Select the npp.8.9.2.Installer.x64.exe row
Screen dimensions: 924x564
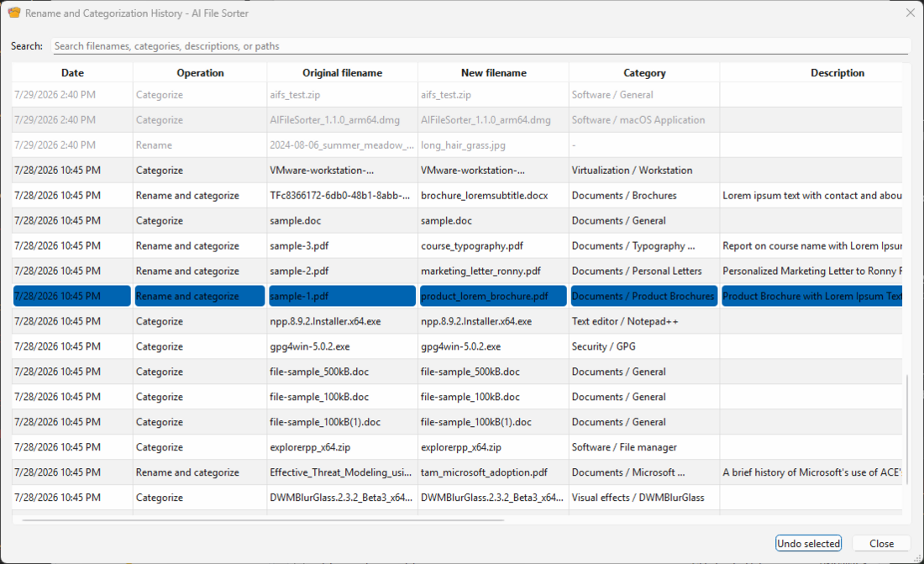pyautogui.click(x=457, y=321)
